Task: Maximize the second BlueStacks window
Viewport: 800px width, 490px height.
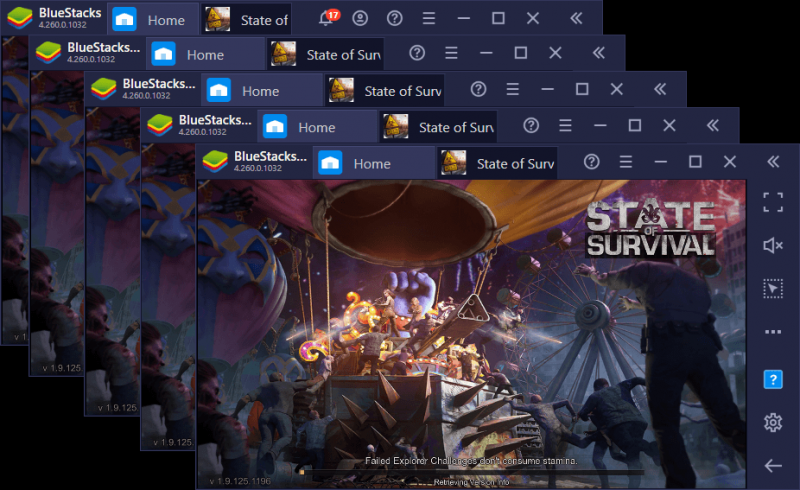Action: click(520, 53)
